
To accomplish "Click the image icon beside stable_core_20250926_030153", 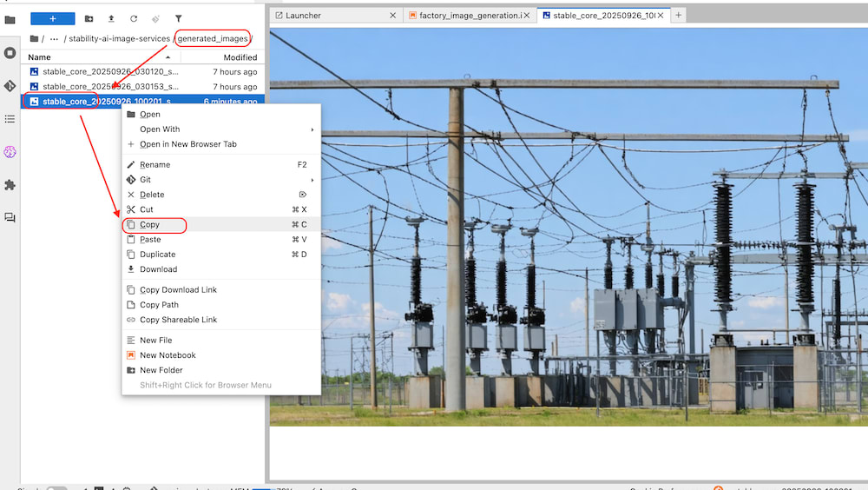I will pos(35,87).
